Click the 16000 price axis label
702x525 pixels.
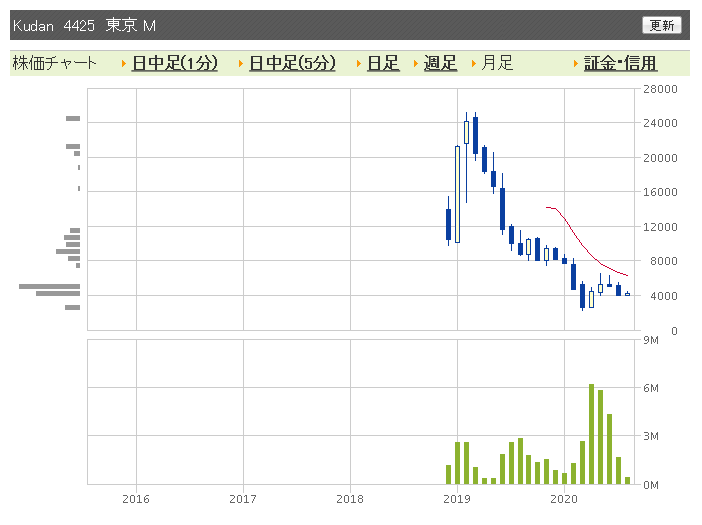coord(660,192)
